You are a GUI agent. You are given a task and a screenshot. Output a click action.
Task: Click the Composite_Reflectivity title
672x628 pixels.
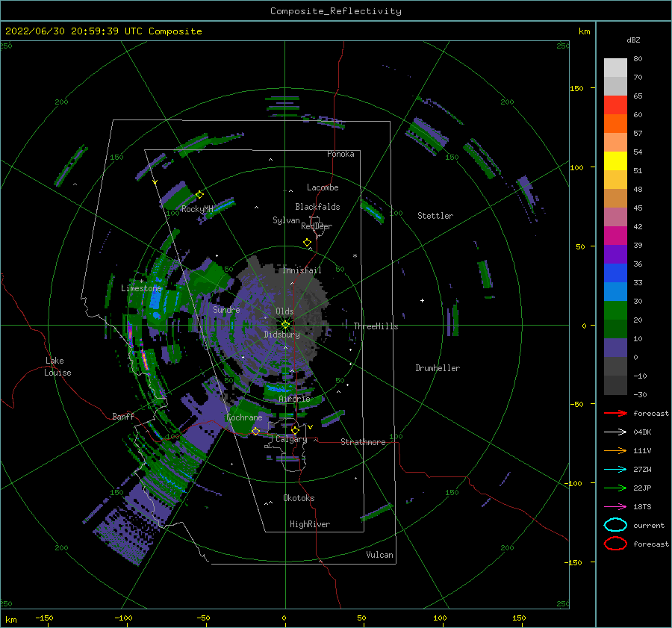click(336, 11)
